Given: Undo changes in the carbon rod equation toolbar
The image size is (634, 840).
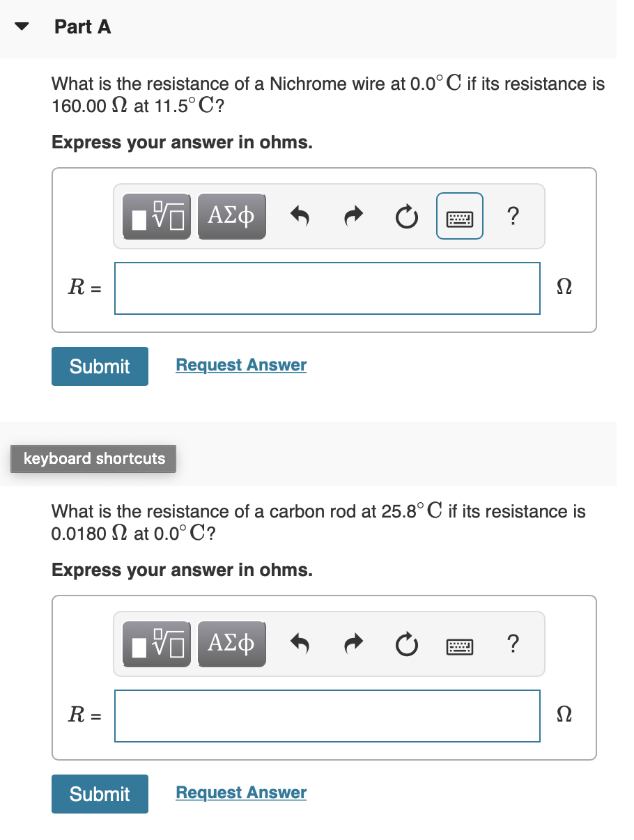Looking at the screenshot, I should tap(299, 644).
